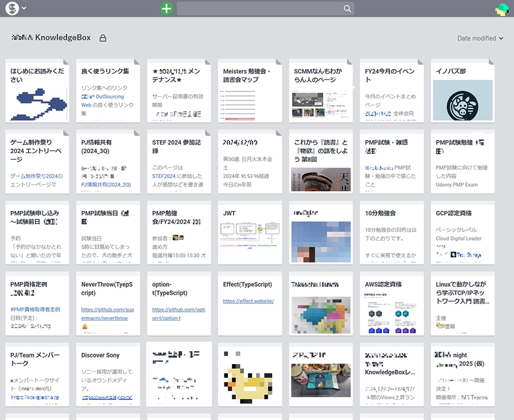This screenshot has width=514, height=420.
Task: Click the lock icon next to KnowledgeBox title
Action: tap(102, 37)
